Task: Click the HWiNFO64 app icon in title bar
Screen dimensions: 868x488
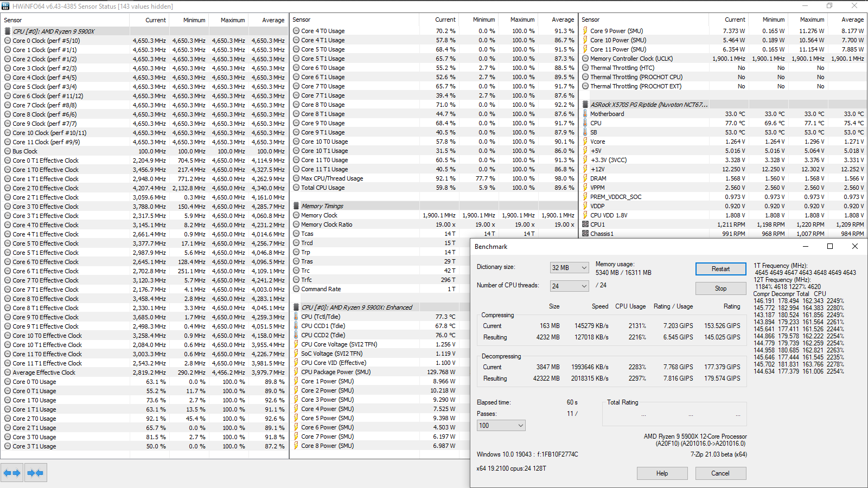Action: tap(5, 6)
